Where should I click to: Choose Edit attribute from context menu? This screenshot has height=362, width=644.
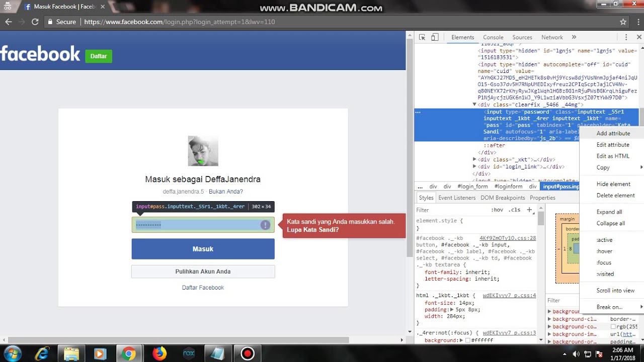612,145
